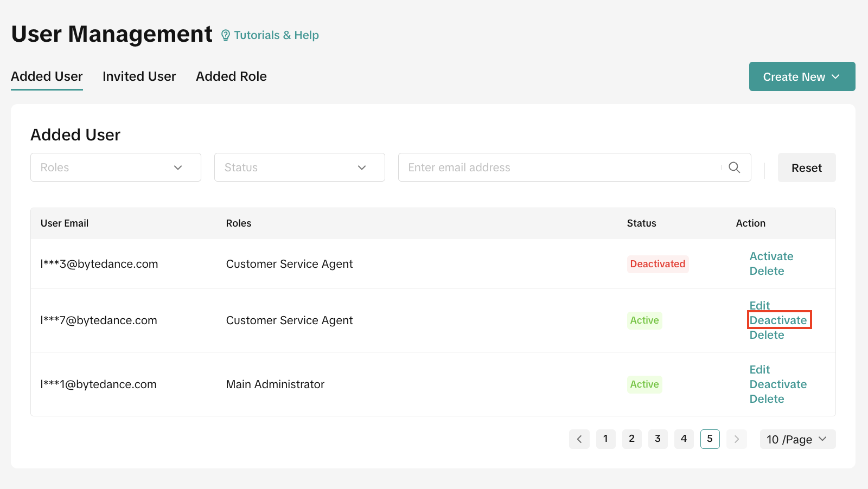Deactivate the Main Administrator user
868x489 pixels.
778,384
